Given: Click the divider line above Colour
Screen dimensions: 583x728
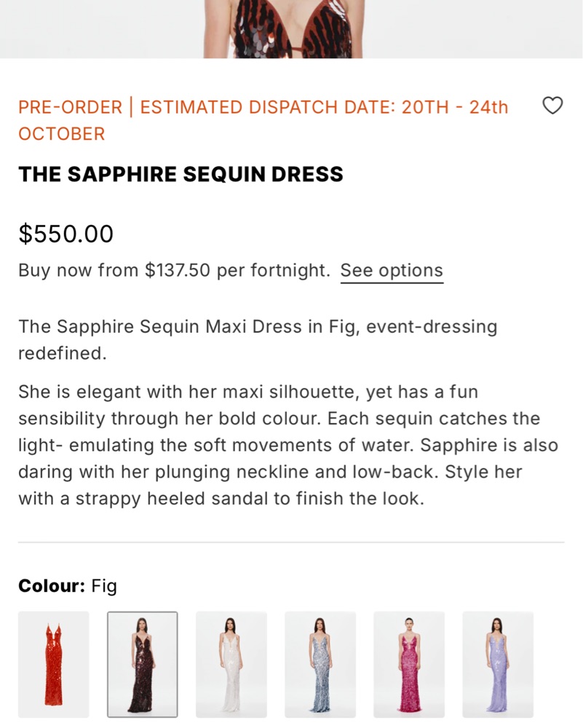Looking at the screenshot, I should 291,542.
